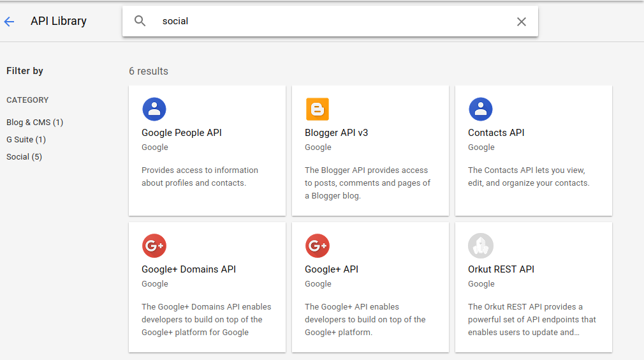Click 'Google' publisher under Google+ API
644x360 pixels.
pos(318,283)
